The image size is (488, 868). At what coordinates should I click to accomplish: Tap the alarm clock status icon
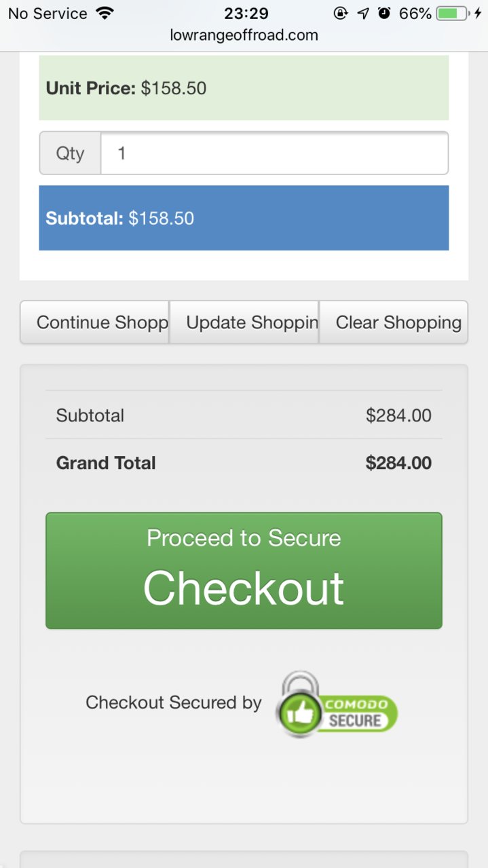click(x=385, y=13)
